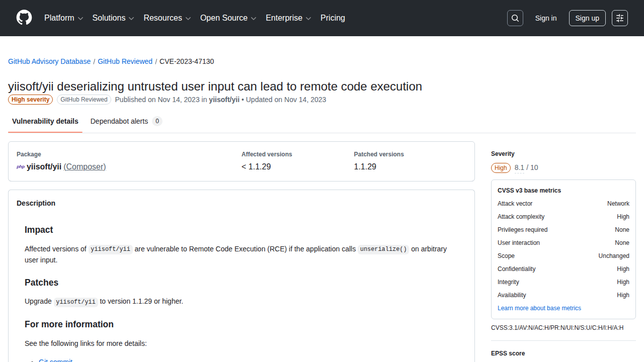Click the yiisoft/yii package name
Image resolution: width=644 pixels, height=362 pixels.
[44, 166]
